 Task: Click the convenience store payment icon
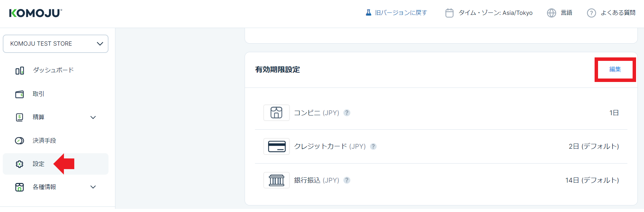pyautogui.click(x=276, y=113)
